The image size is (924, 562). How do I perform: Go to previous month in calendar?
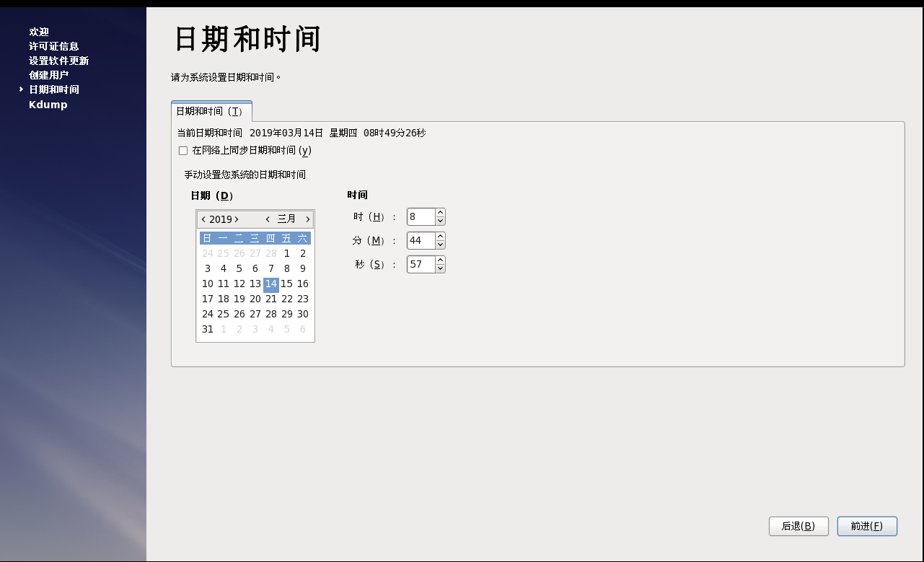[267, 219]
